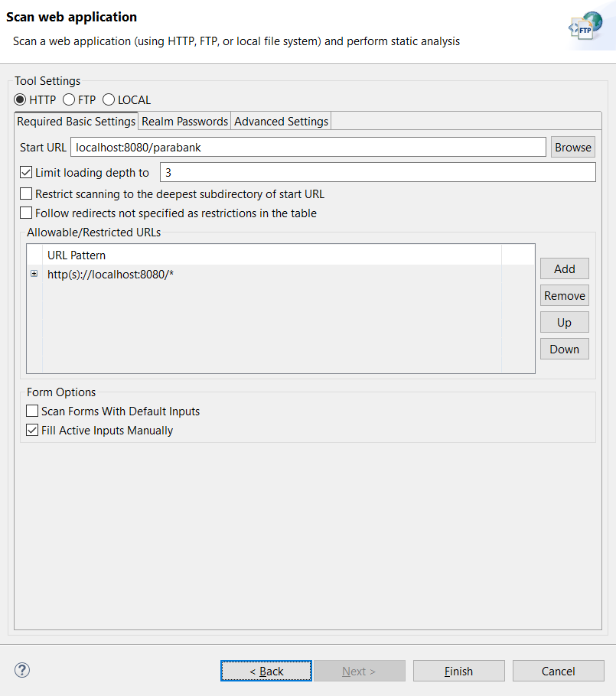Add a new URL pattern

pos(565,268)
